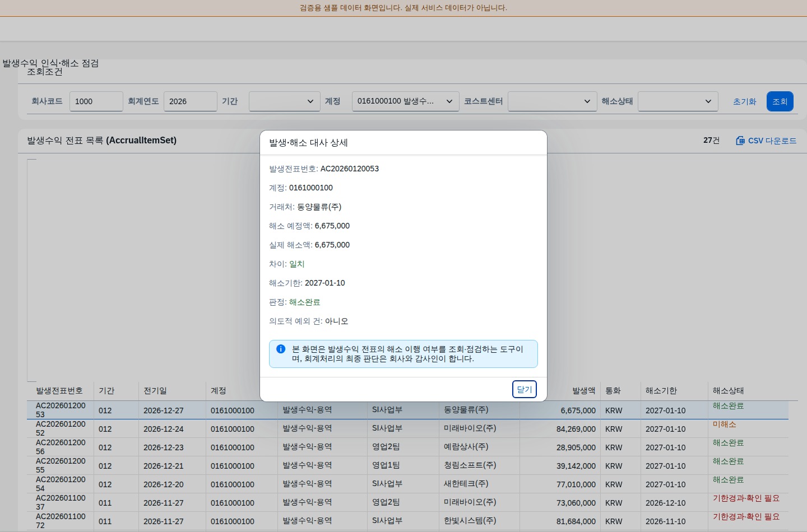
Task: Click the 초기화 reset link
Action: point(744,101)
